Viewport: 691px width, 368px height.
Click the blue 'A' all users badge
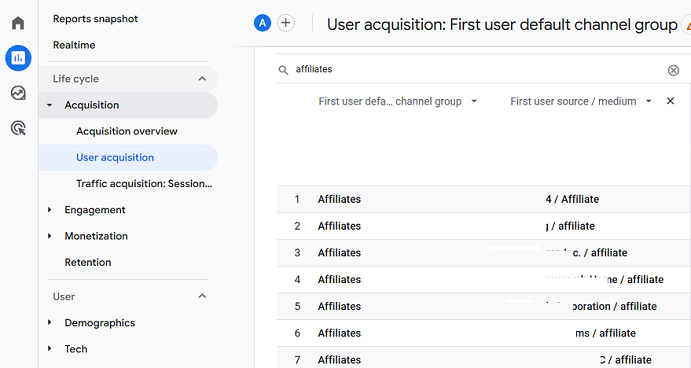pos(262,23)
